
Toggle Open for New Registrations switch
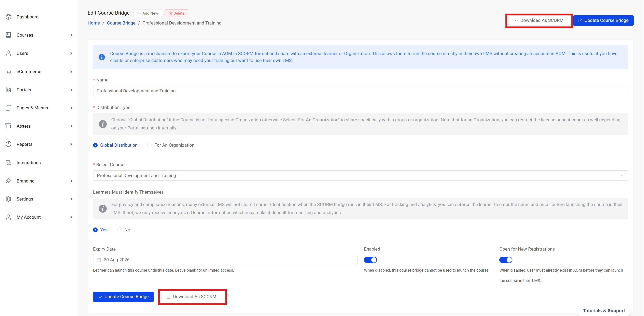tap(506, 260)
